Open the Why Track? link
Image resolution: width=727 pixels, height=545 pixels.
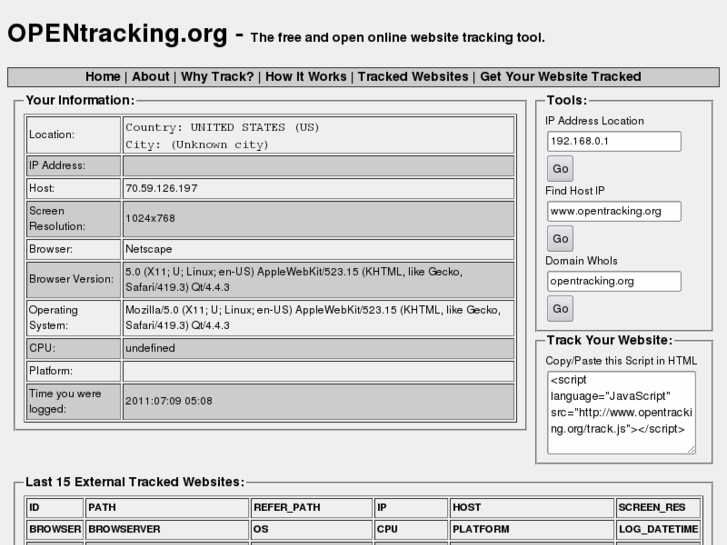tap(217, 77)
